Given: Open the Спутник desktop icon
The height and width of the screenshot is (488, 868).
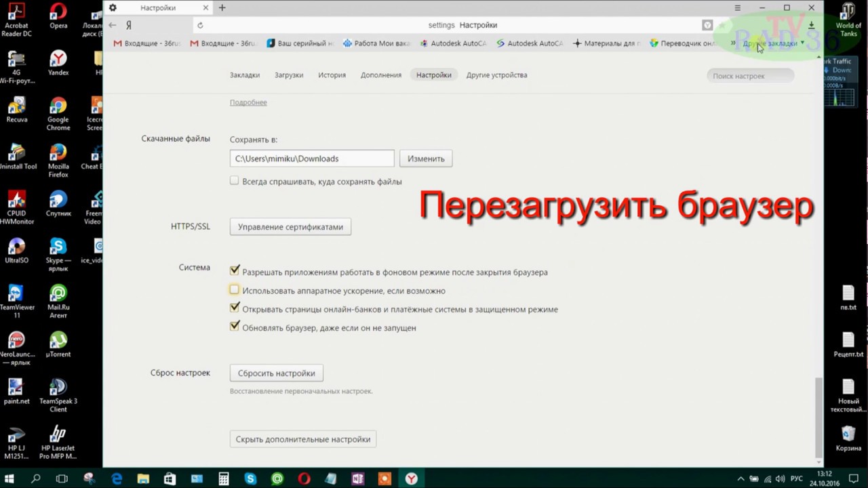Looking at the screenshot, I should 58,203.
